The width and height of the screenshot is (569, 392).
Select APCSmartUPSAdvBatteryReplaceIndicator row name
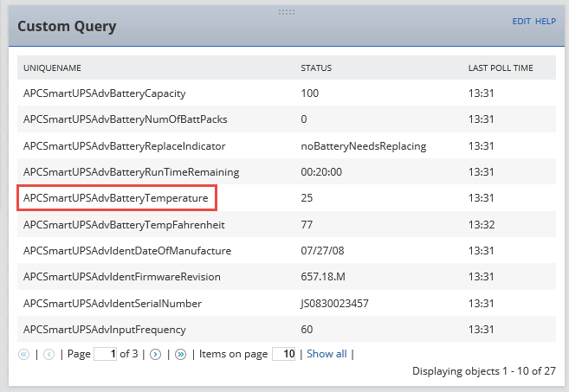pos(125,146)
